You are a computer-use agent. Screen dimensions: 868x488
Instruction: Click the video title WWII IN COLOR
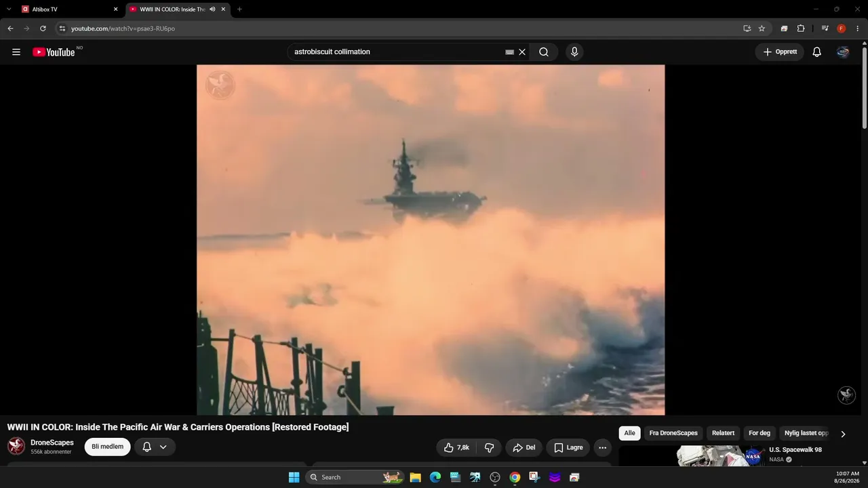point(178,427)
